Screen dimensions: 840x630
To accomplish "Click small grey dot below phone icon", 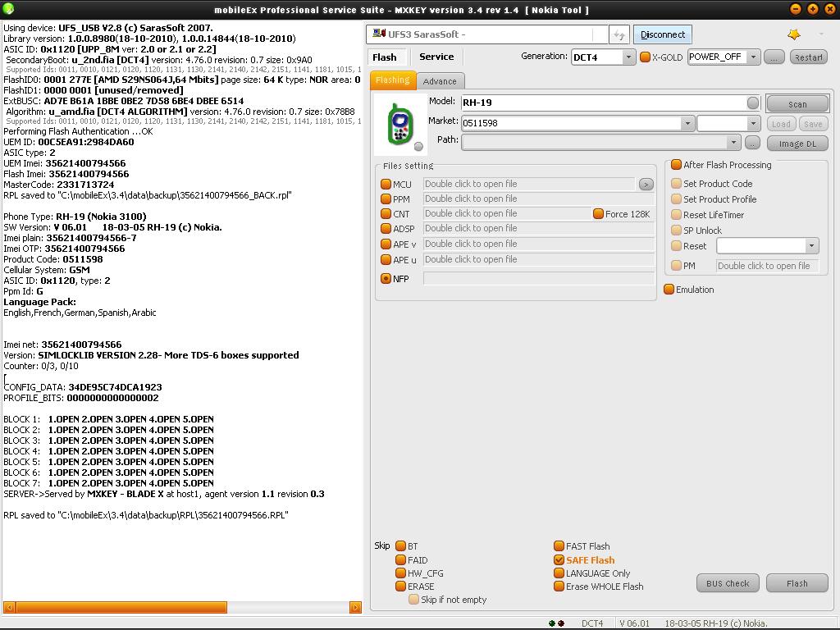I will [x=418, y=146].
